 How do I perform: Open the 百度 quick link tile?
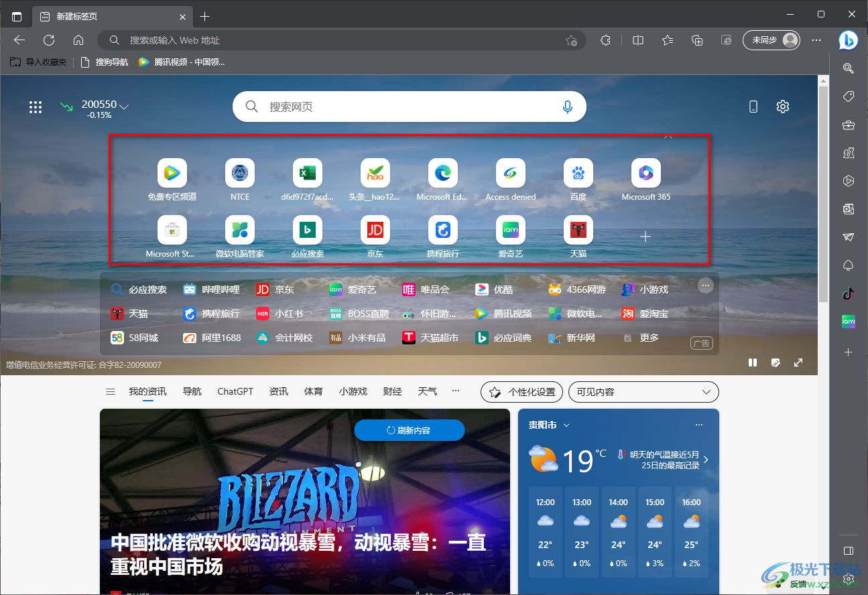[x=578, y=180]
